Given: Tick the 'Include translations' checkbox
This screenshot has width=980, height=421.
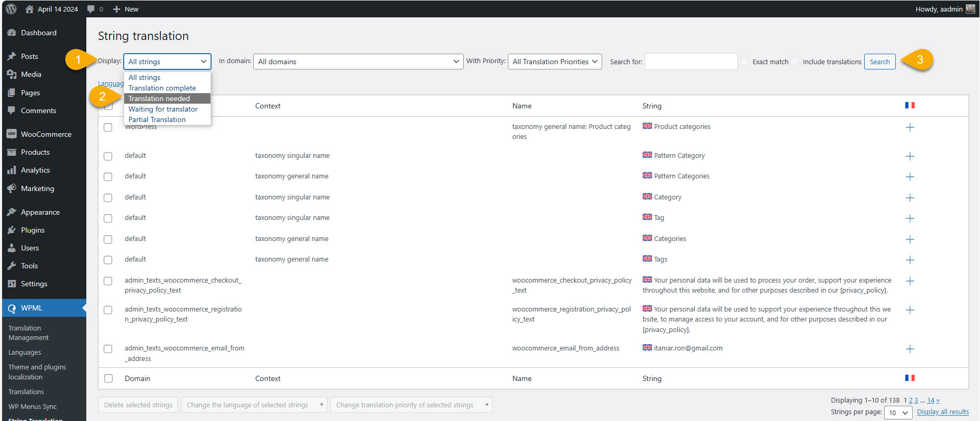Looking at the screenshot, I should [795, 62].
